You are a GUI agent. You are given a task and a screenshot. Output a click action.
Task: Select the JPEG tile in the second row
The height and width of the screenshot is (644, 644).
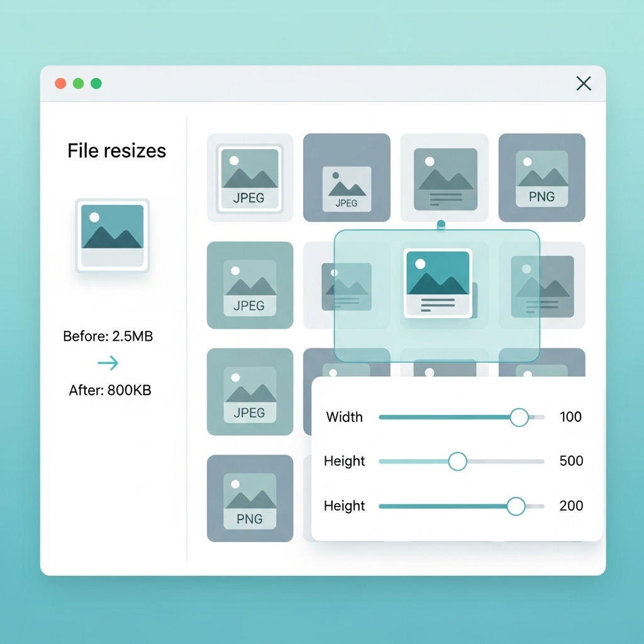point(250,285)
